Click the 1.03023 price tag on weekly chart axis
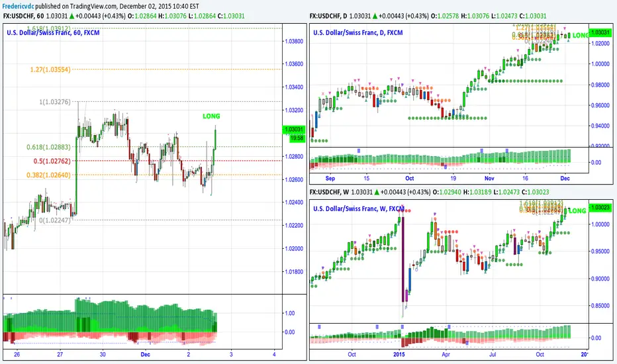 (x=600, y=207)
